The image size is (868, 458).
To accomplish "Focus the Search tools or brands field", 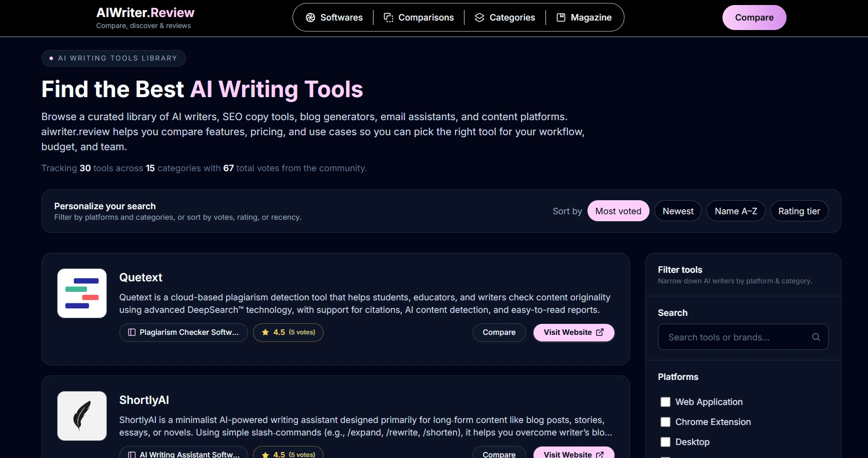I will pos(743,337).
